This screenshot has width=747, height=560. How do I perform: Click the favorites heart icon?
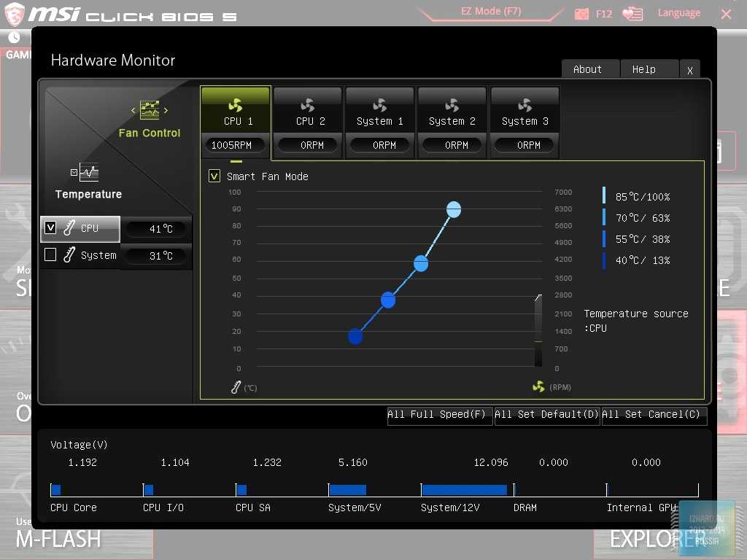tap(632, 14)
